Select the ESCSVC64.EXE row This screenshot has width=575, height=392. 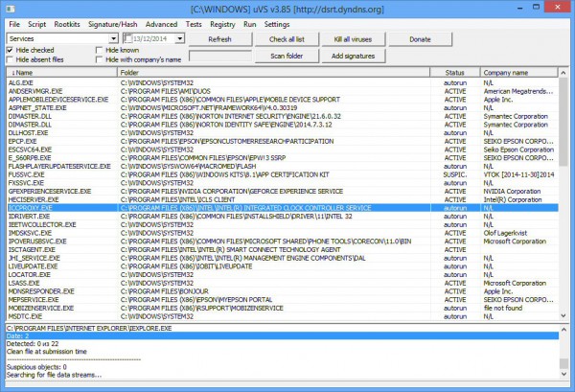(283, 150)
